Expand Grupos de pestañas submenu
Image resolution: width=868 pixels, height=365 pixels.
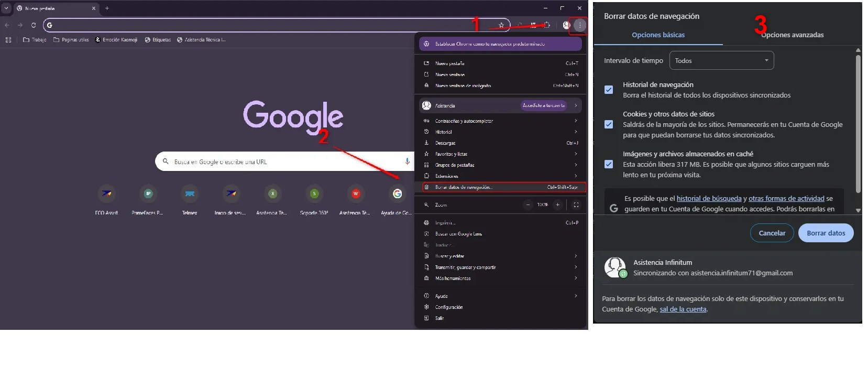tap(500, 165)
